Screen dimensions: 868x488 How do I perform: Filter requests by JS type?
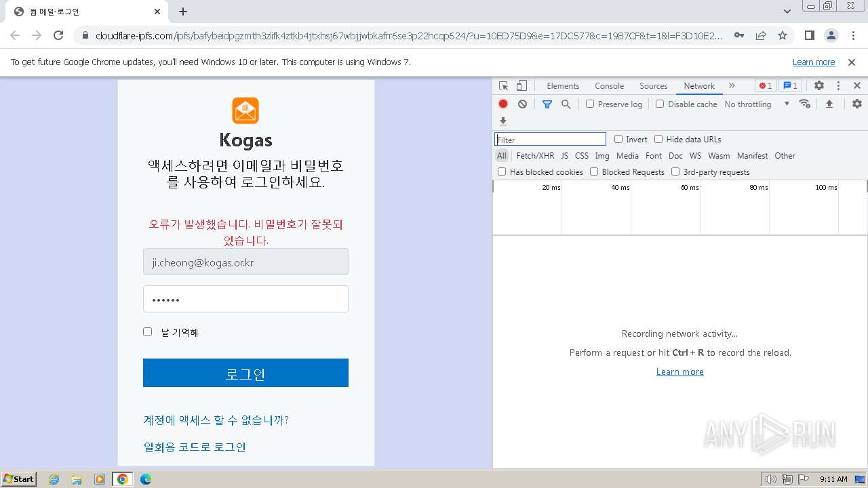coord(564,155)
